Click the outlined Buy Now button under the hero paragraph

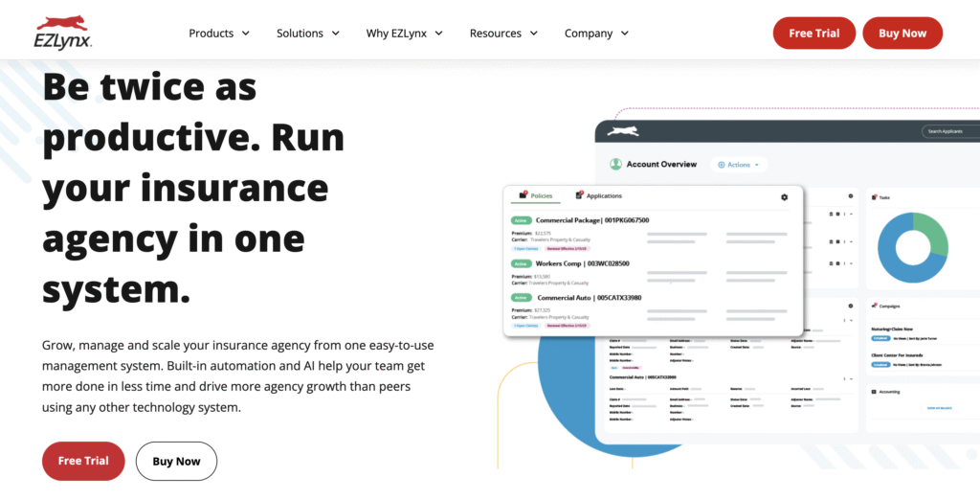[176, 461]
